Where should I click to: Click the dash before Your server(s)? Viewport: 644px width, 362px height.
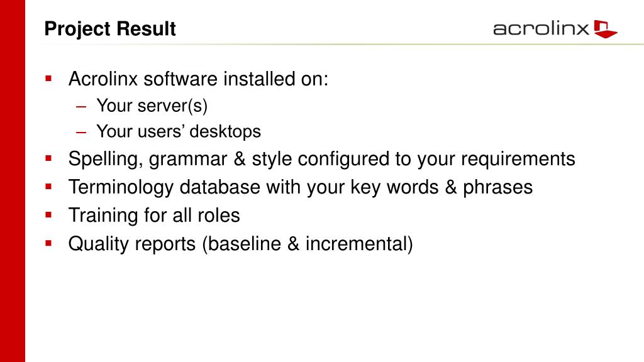tap(81, 107)
